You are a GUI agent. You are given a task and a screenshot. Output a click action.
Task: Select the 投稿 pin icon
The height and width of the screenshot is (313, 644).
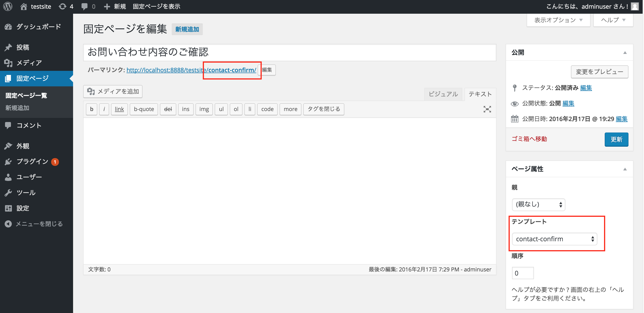click(8, 47)
